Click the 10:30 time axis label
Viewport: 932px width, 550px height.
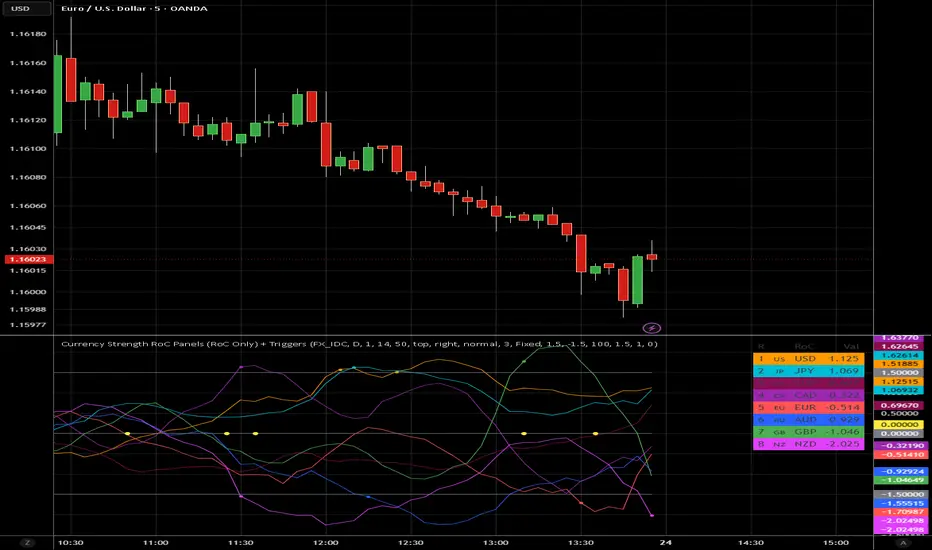click(71, 542)
